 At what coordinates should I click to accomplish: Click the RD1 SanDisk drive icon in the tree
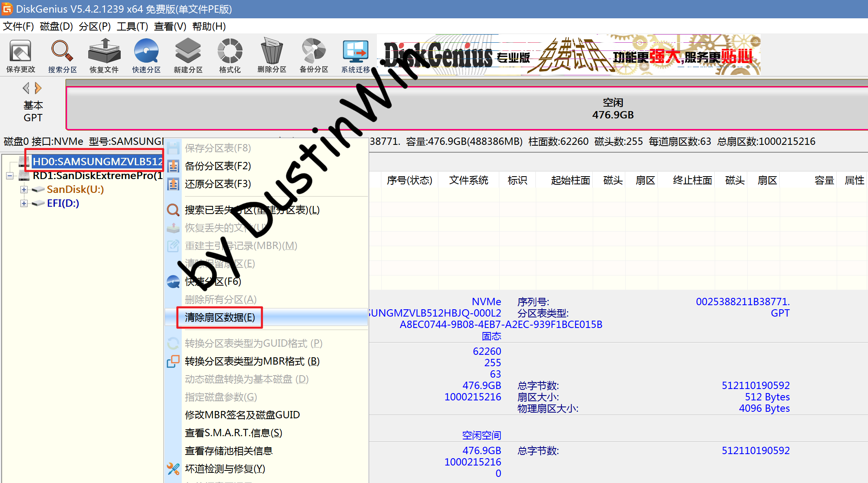(x=24, y=176)
